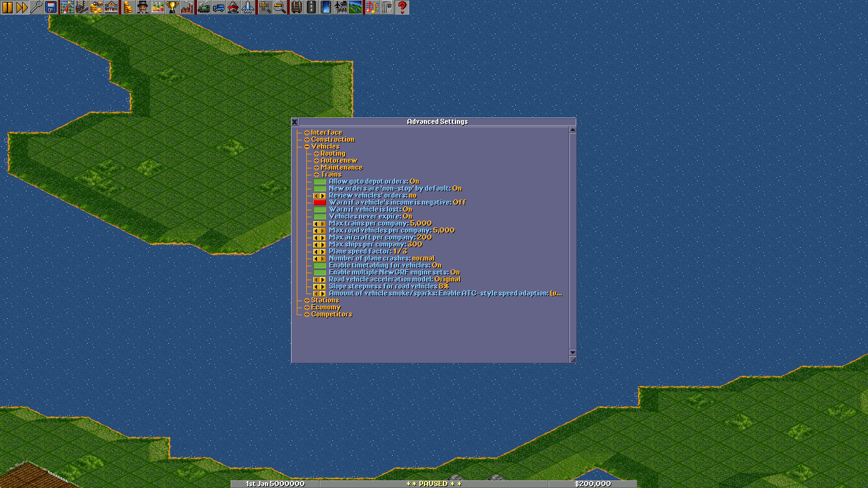Open the industry factory icon
Screen dimensions: 868x488
[186, 8]
